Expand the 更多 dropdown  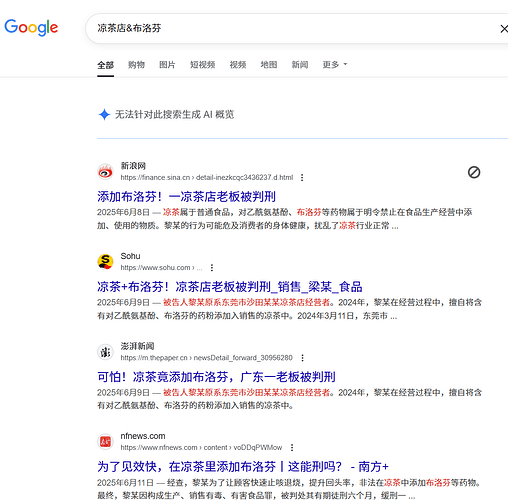(x=335, y=65)
